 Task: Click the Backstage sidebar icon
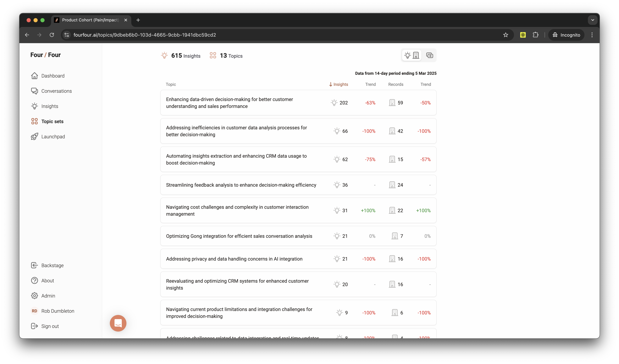(34, 266)
